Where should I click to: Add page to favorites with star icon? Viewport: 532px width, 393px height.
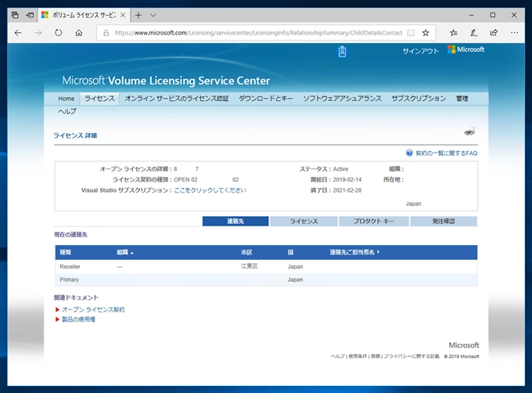pyautogui.click(x=426, y=33)
